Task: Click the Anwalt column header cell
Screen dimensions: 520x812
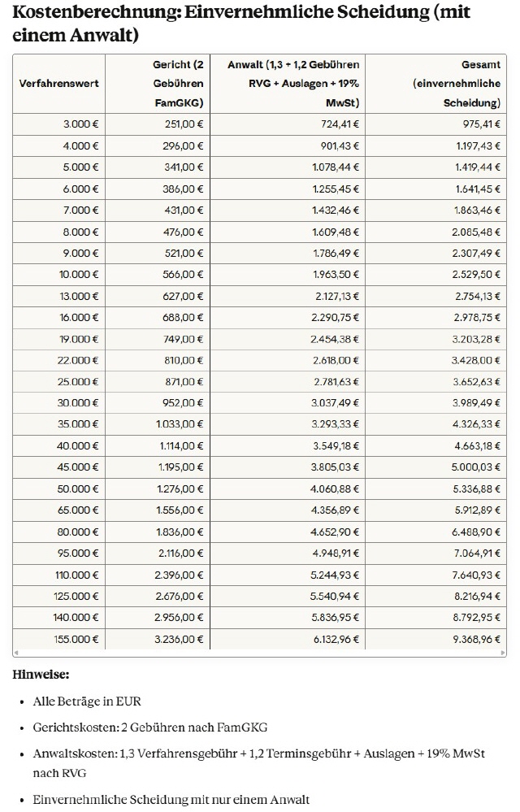Action: [294, 84]
